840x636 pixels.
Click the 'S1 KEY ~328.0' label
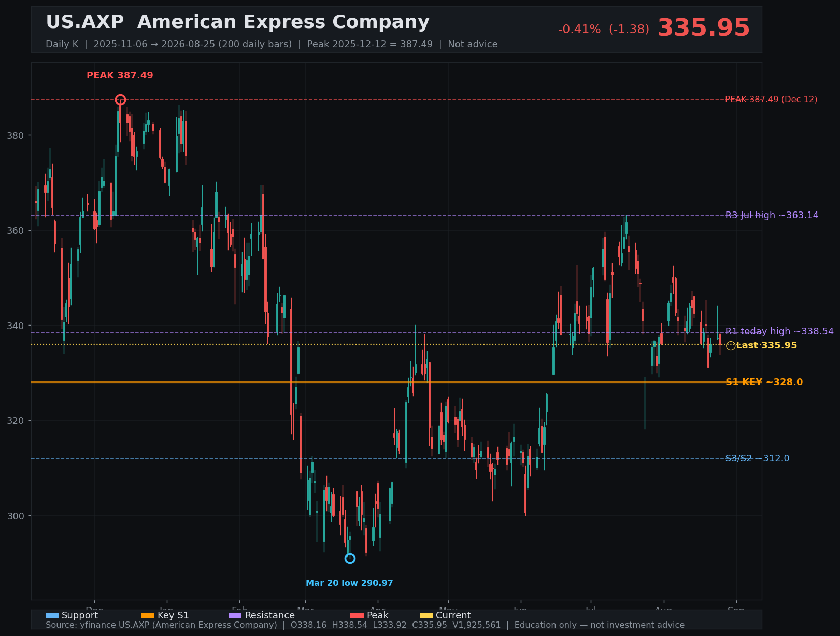[764, 382]
